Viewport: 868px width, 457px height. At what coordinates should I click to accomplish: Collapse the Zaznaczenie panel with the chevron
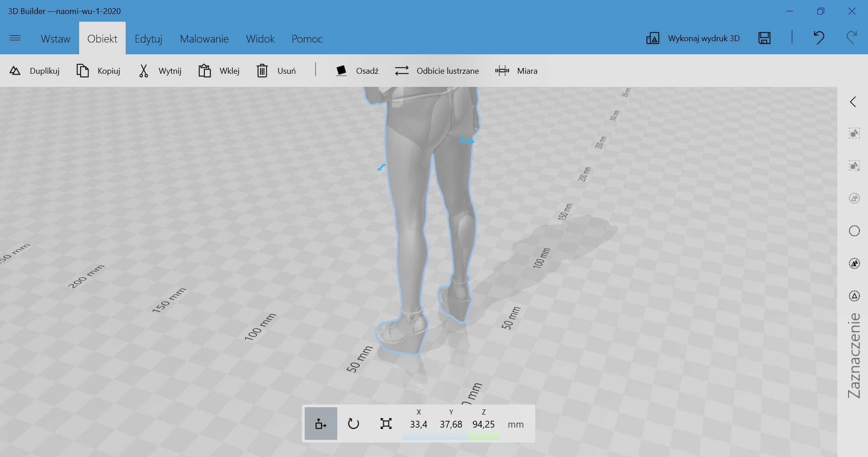click(853, 102)
